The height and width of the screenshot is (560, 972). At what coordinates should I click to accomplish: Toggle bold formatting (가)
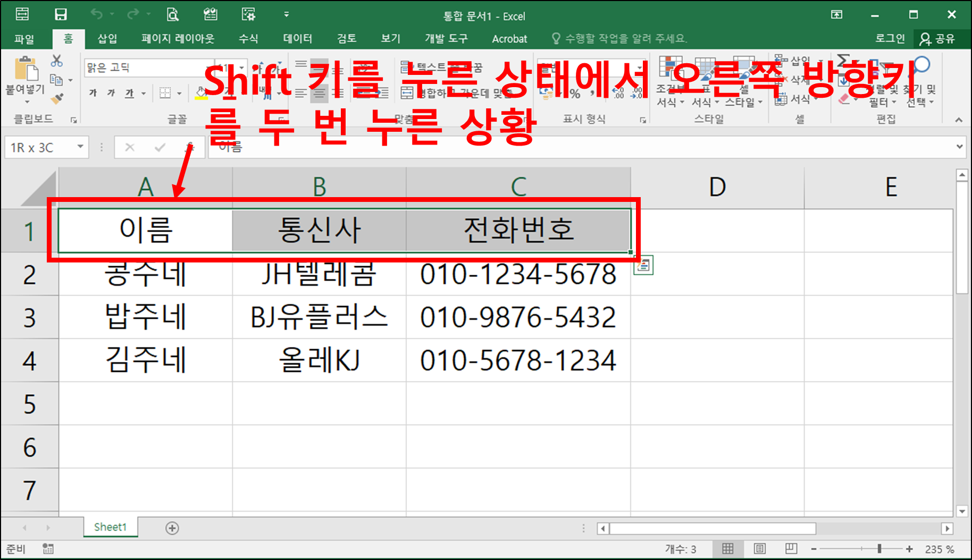click(x=93, y=94)
